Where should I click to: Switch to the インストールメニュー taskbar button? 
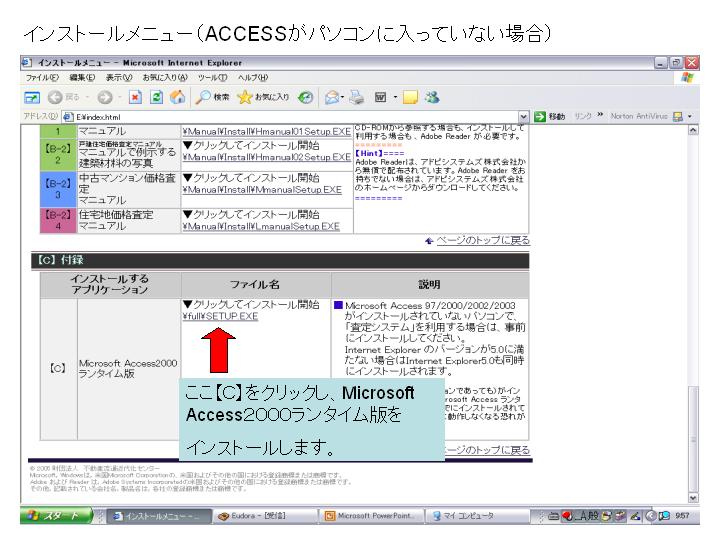(x=159, y=516)
